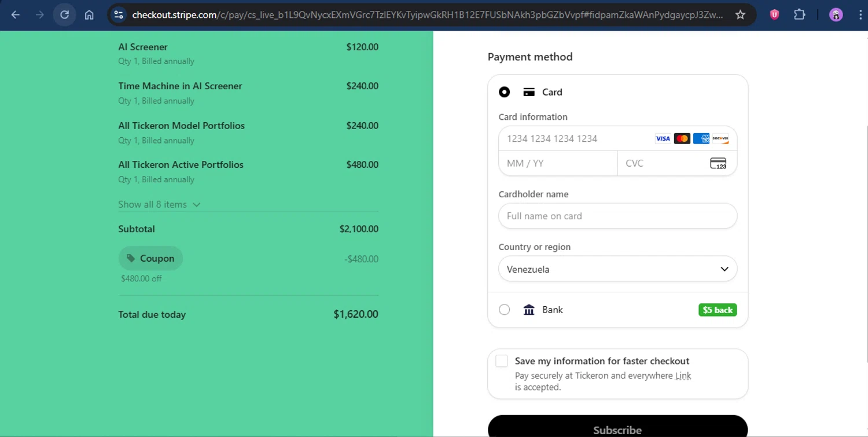The width and height of the screenshot is (868, 437).
Task: Click the coupon tag icon
Action: [131, 258]
